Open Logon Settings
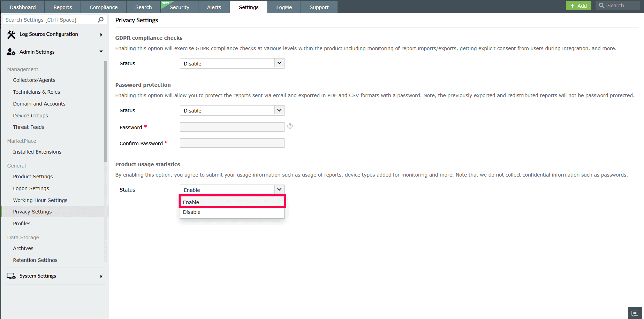This screenshot has height=319, width=644. [x=31, y=188]
